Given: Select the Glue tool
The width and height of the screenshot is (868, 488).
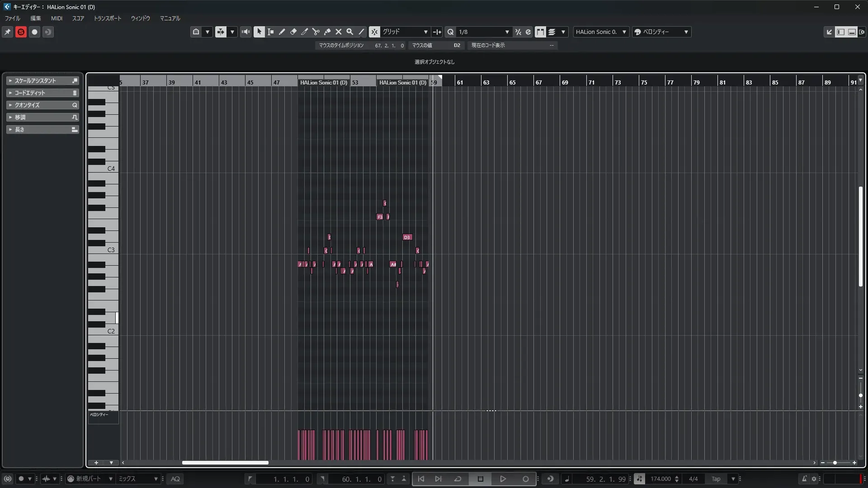Looking at the screenshot, I should click(327, 32).
